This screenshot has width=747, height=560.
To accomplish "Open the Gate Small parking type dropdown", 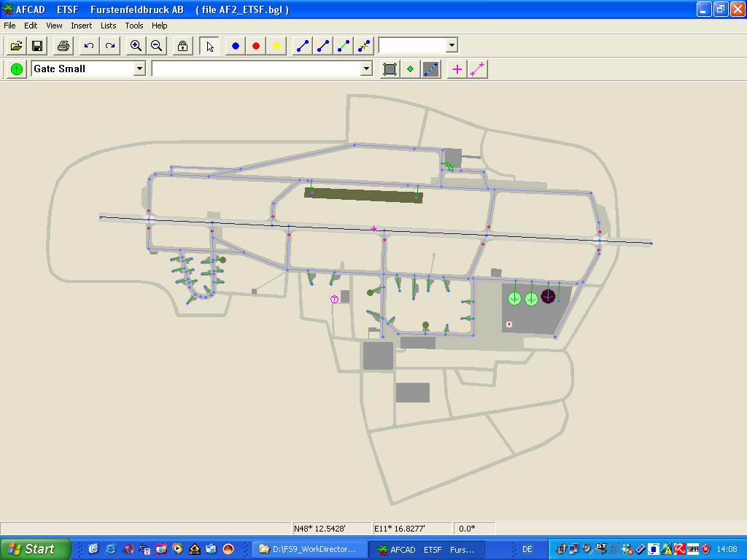I will (x=139, y=69).
